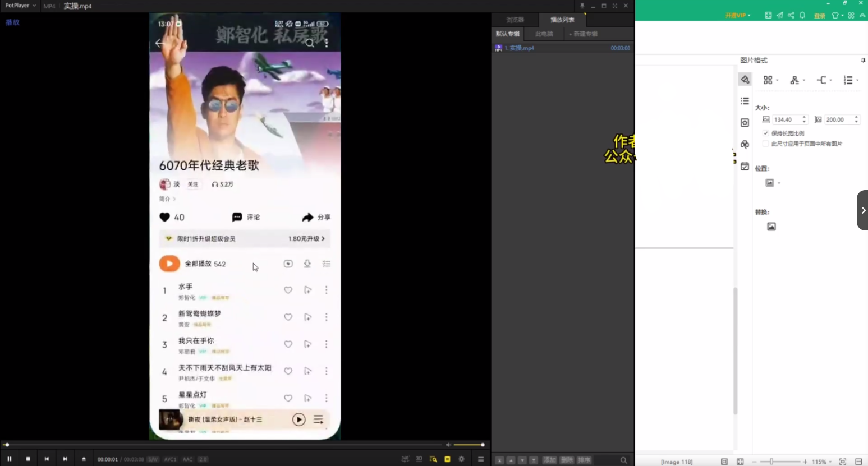
Task: Open the 开通VIP dropdown
Action: pos(737,15)
